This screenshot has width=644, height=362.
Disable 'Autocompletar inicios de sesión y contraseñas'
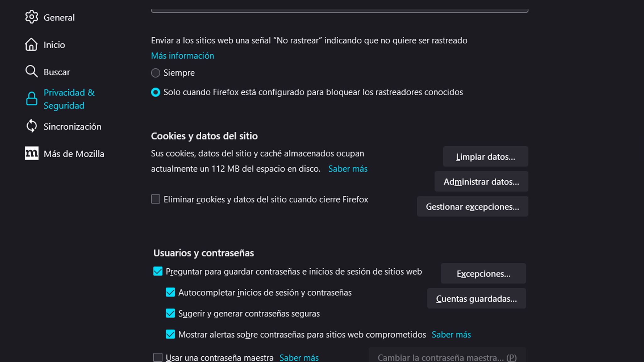coord(170,292)
